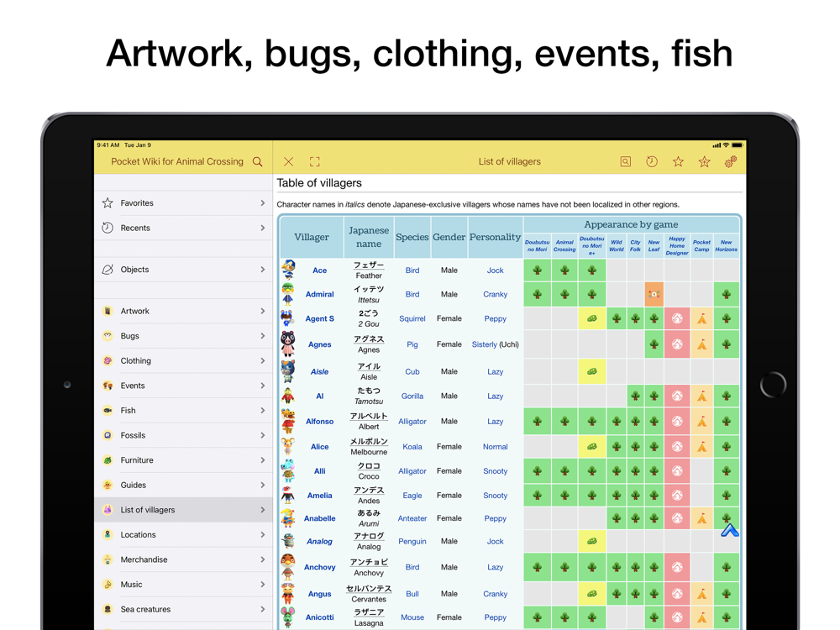This screenshot has height=630, width=840.
Task: Click the Japanese name 'Melbourne'
Action: (x=369, y=452)
